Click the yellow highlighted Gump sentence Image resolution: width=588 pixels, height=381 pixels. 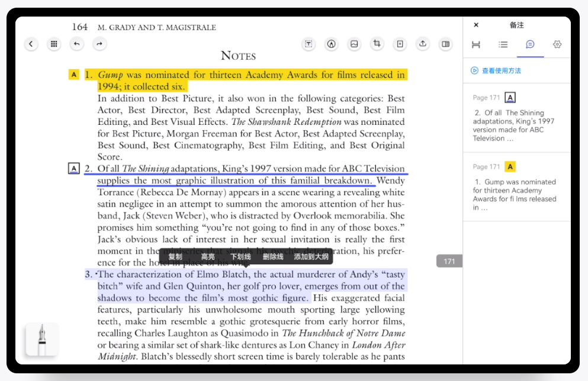246,80
